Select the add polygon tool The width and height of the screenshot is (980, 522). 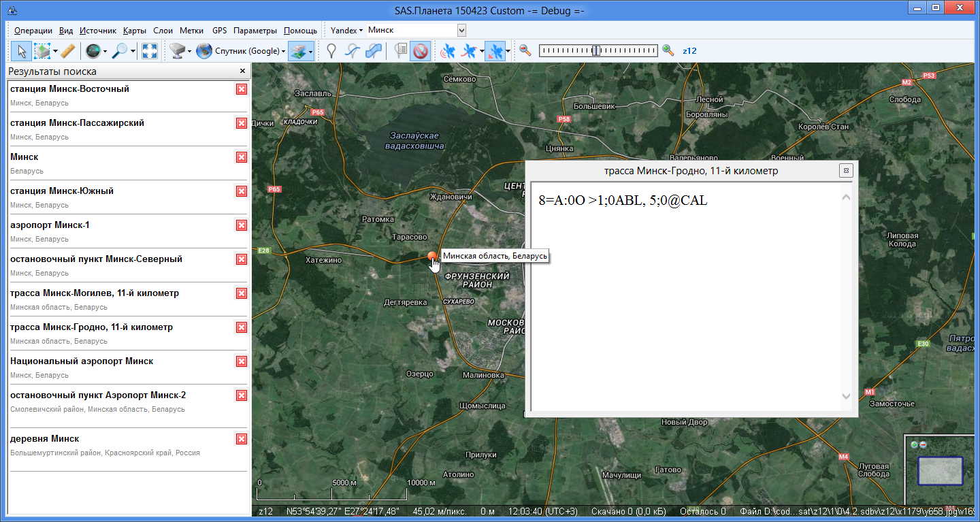click(x=373, y=51)
